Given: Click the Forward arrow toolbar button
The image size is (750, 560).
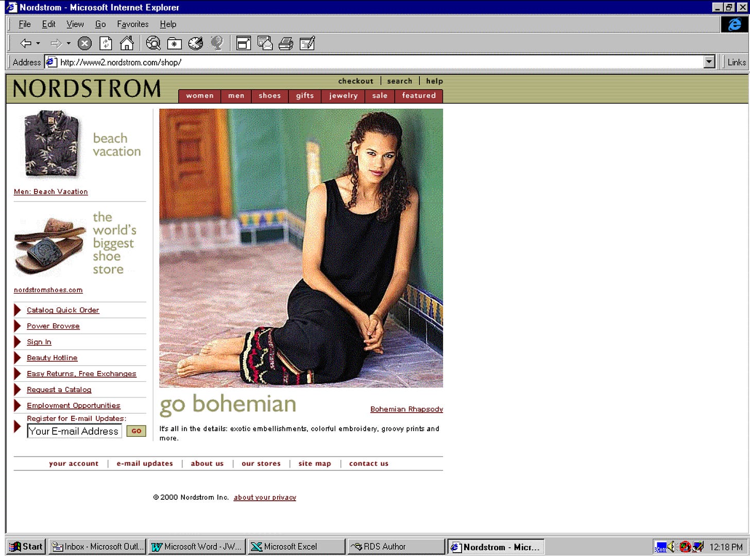Looking at the screenshot, I should point(56,43).
